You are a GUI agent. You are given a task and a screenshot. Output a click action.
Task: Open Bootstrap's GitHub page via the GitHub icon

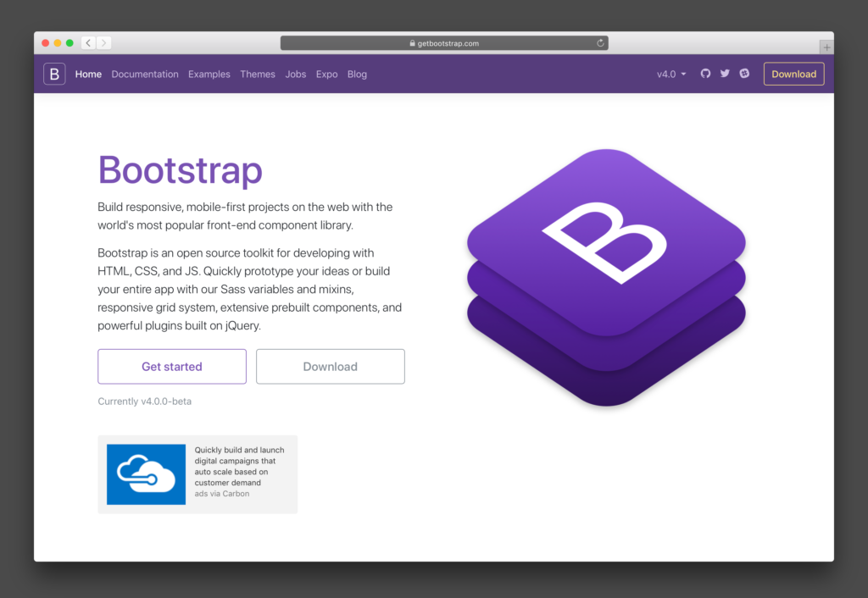tap(704, 74)
